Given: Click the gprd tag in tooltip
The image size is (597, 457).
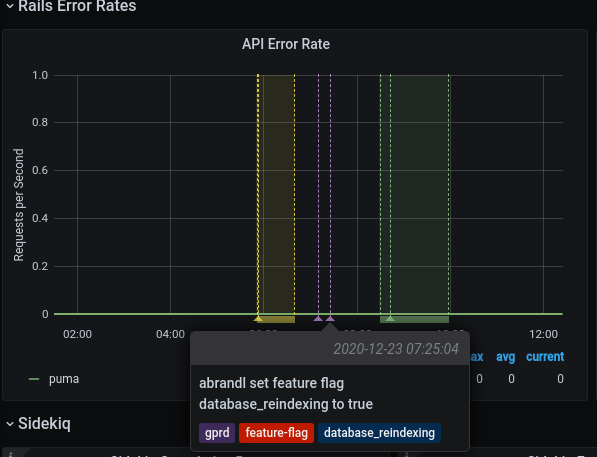Looking at the screenshot, I should (217, 433).
